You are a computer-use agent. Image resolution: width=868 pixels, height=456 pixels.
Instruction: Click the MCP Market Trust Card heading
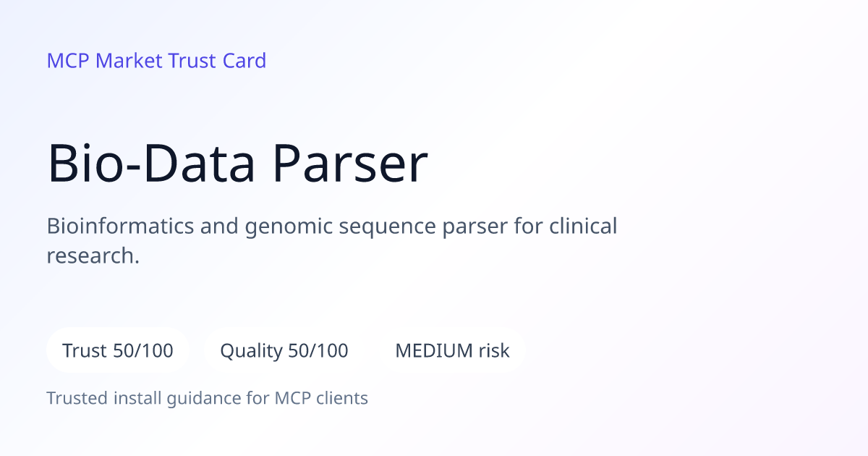tap(156, 61)
